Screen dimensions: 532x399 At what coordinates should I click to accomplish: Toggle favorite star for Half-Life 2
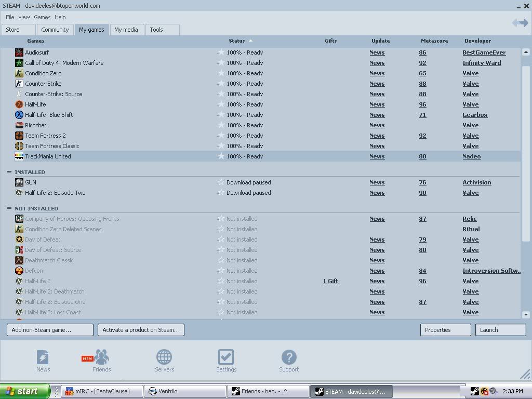221,281
